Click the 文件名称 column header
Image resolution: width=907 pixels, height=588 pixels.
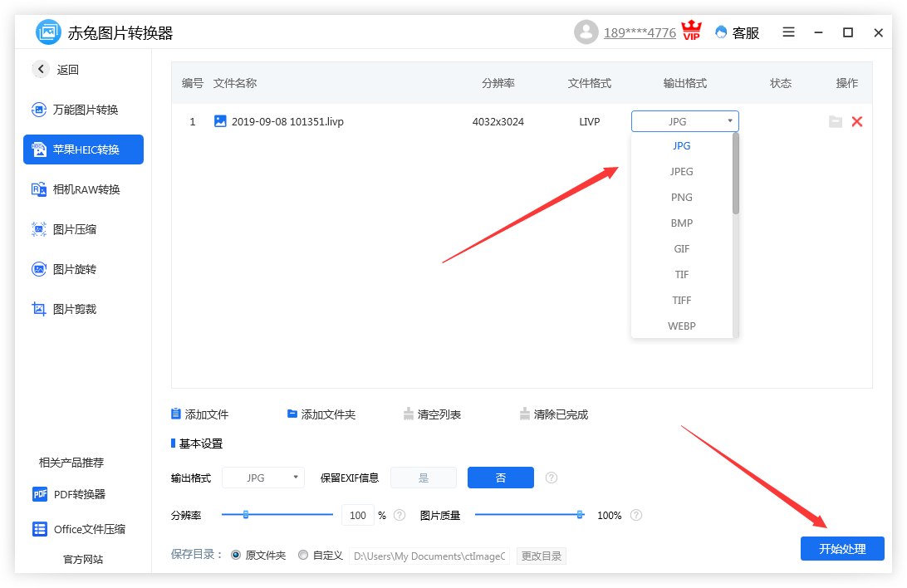coord(235,83)
